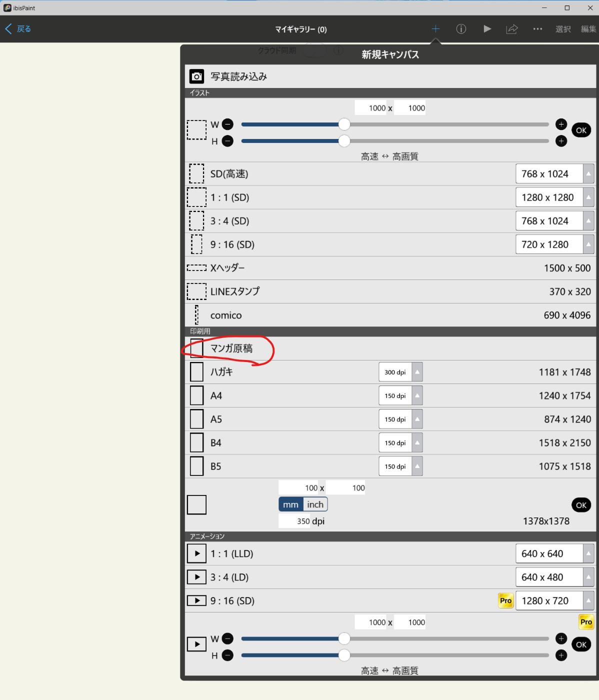Confirm print custom size with OK
This screenshot has width=599, height=700.
pyautogui.click(x=581, y=505)
